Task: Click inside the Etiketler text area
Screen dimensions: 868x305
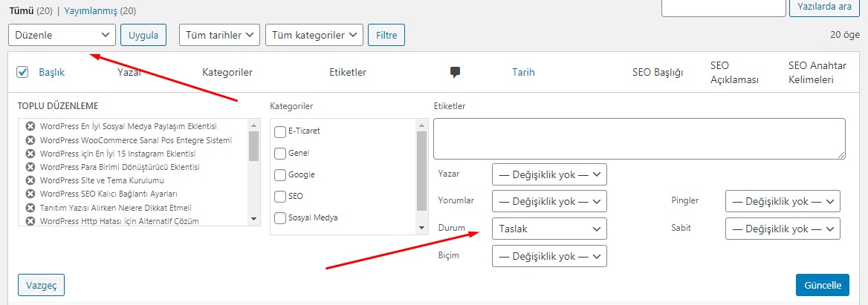Action: point(639,140)
